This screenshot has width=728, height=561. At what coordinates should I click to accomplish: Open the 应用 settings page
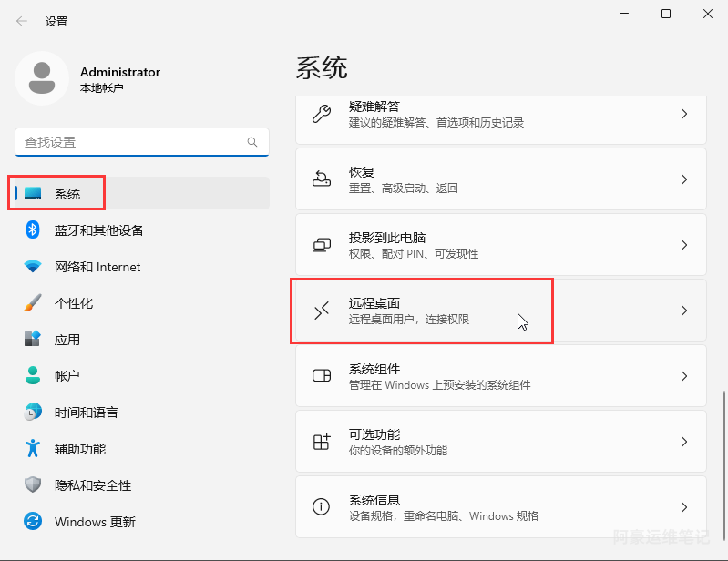142,339
